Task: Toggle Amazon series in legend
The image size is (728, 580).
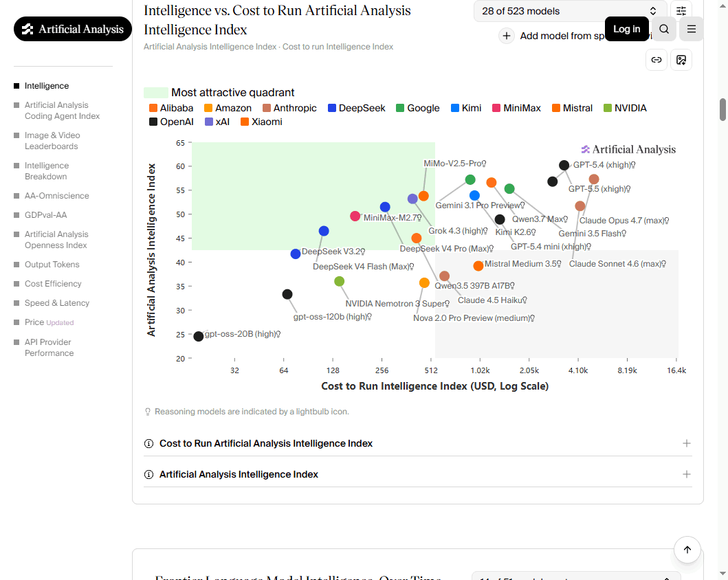Action: click(228, 108)
